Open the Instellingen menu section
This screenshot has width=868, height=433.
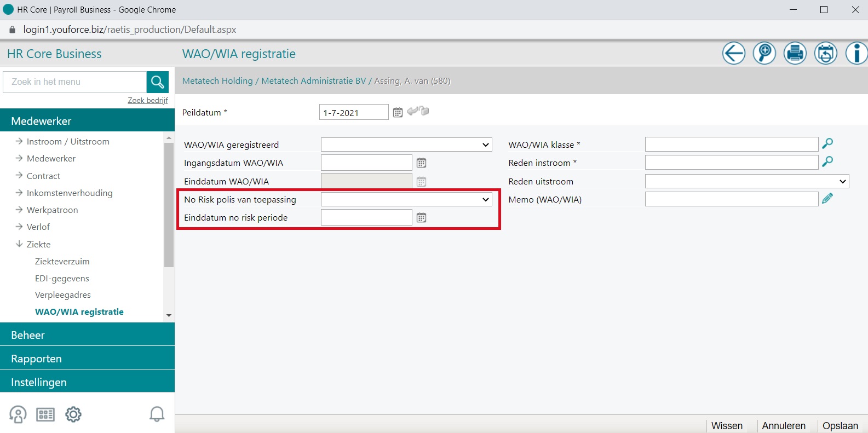tap(88, 382)
